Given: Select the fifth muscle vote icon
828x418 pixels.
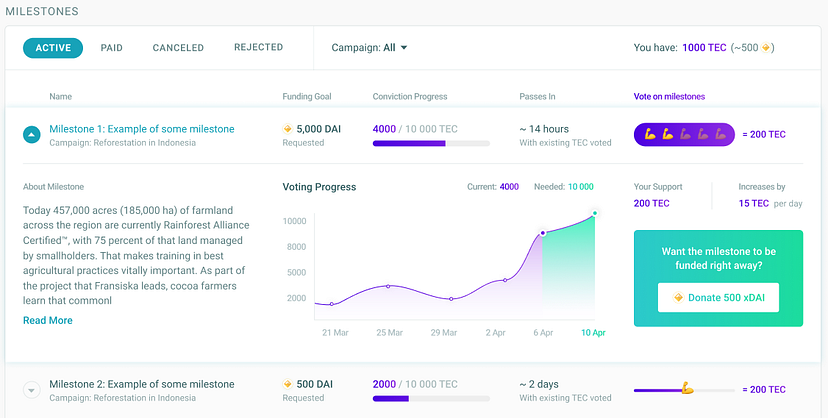Looking at the screenshot, I should [x=717, y=134].
